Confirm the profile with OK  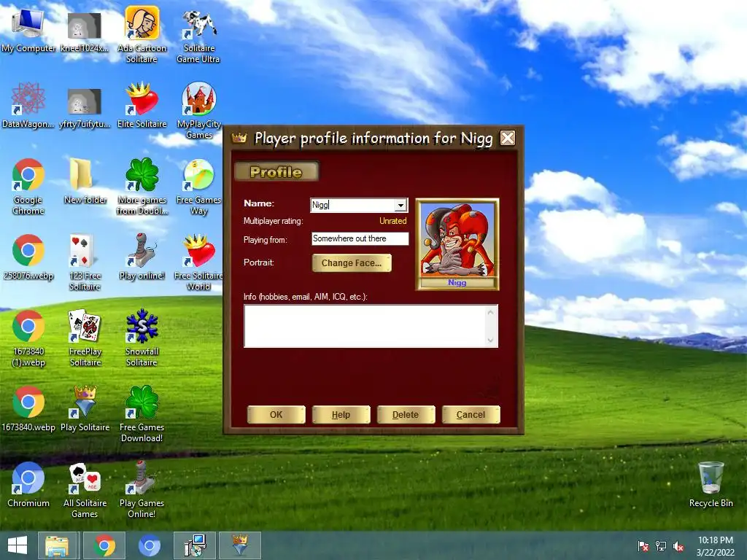click(x=276, y=415)
